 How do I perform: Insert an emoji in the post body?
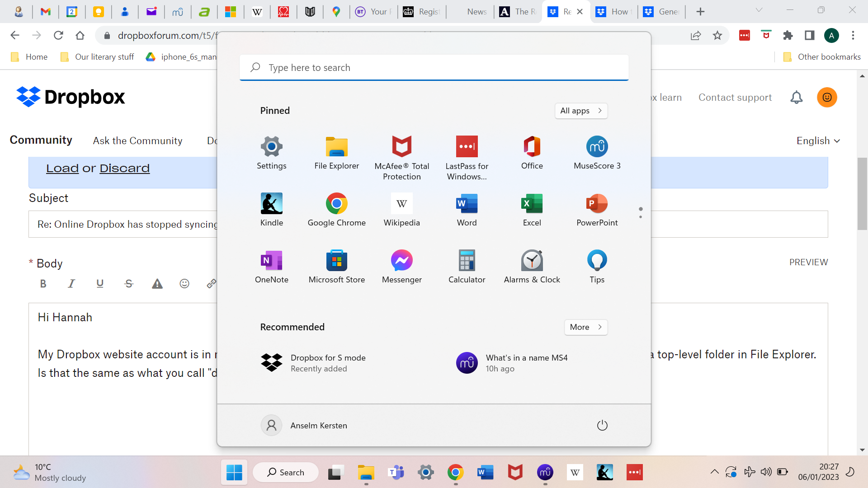pyautogui.click(x=184, y=284)
